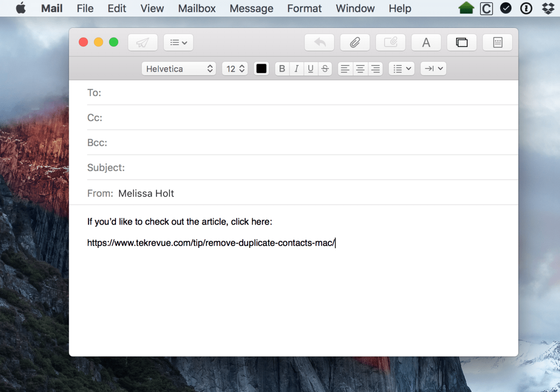This screenshot has height=392, width=560.
Task: Toggle underline formatting
Action: coord(311,69)
